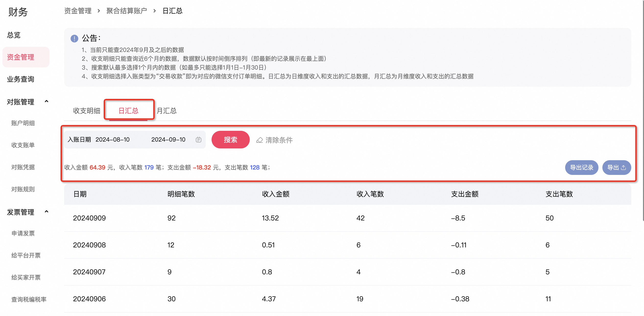The height and width of the screenshot is (316, 644).
Task: Click the start date 2024-08-10 field
Action: (x=112, y=139)
